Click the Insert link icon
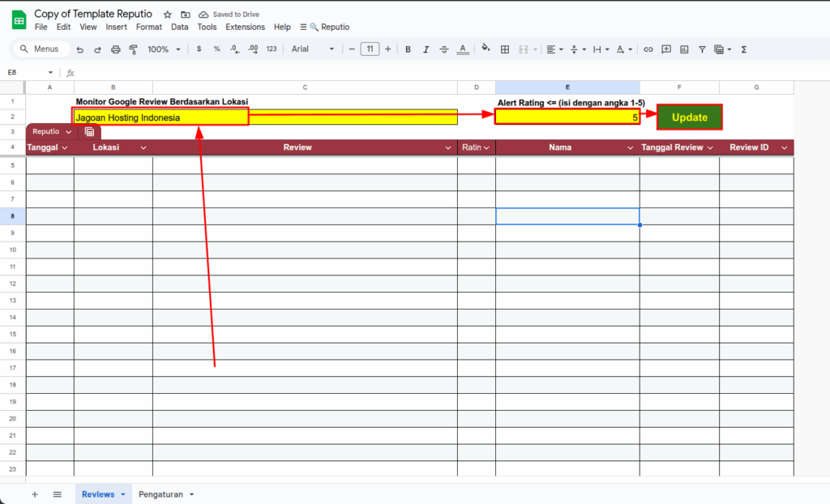Viewport: 830px width, 504px height. click(x=648, y=49)
